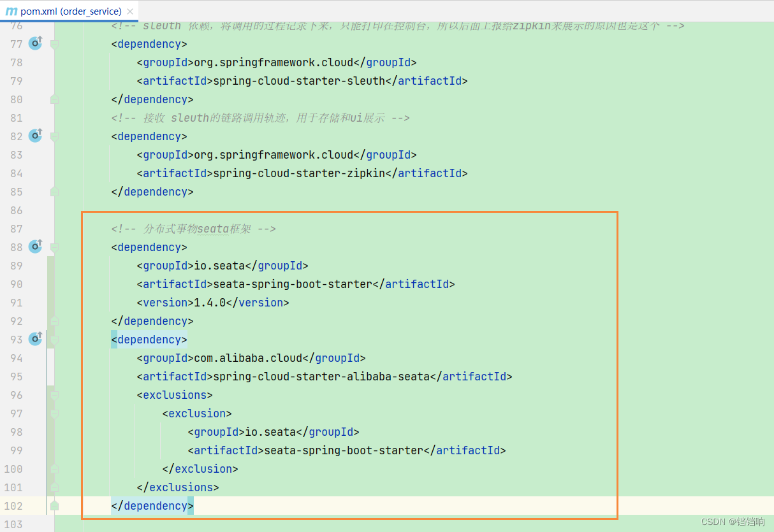Collapse the fold end marker on line 85

click(54, 191)
